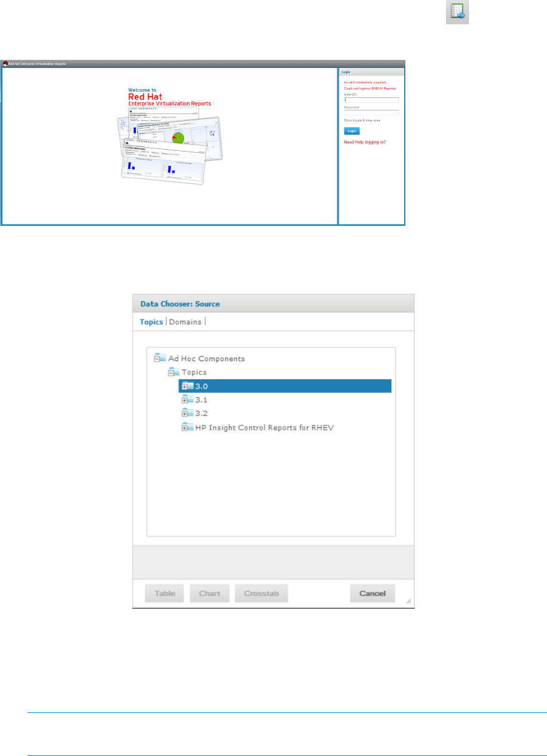Click the Data Chooser: Source title
547x756 pixels.
tap(180, 304)
